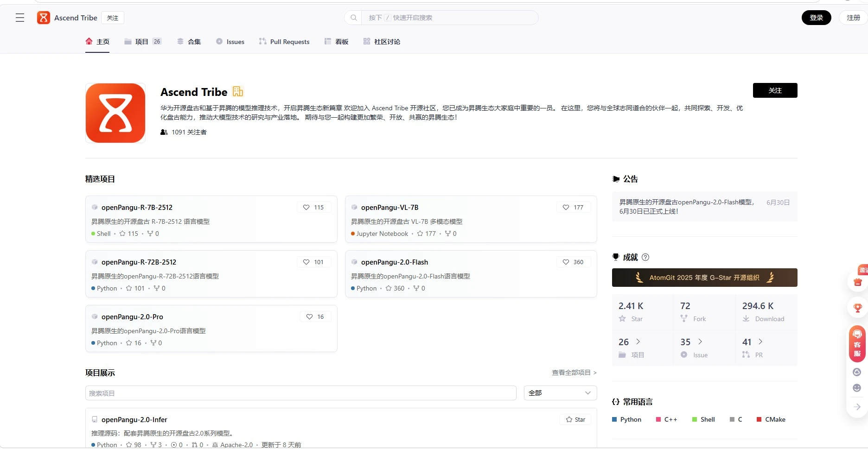Screen dimensions: 868x449
Task: Expand the 26 项目 chevron
Action: (x=638, y=341)
